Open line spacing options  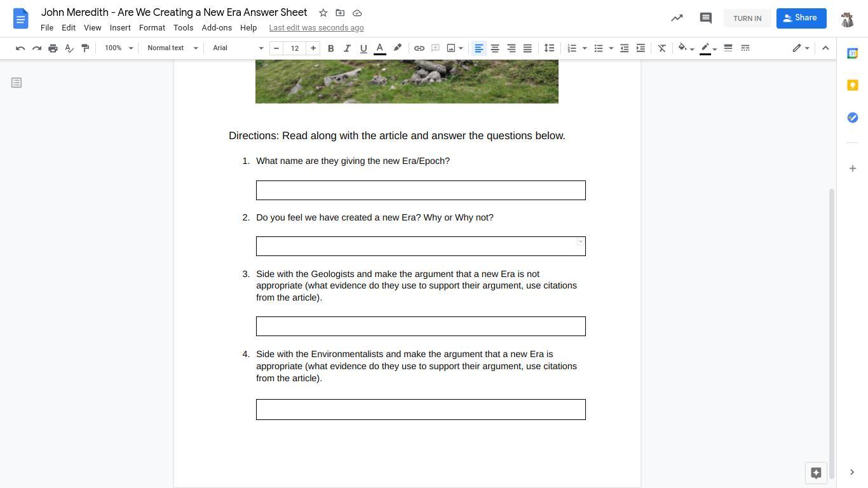549,48
